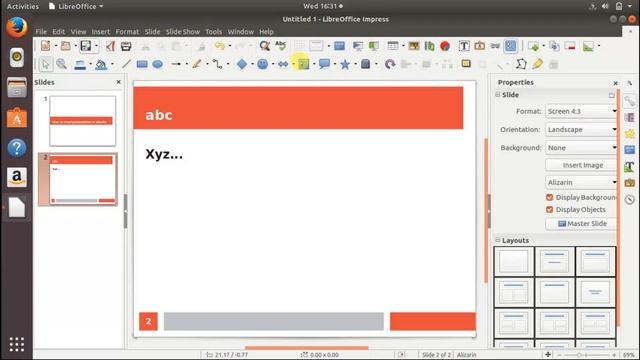Open the Slide Show menu
Image resolution: width=640 pixels, height=360 pixels.
pyautogui.click(x=182, y=32)
